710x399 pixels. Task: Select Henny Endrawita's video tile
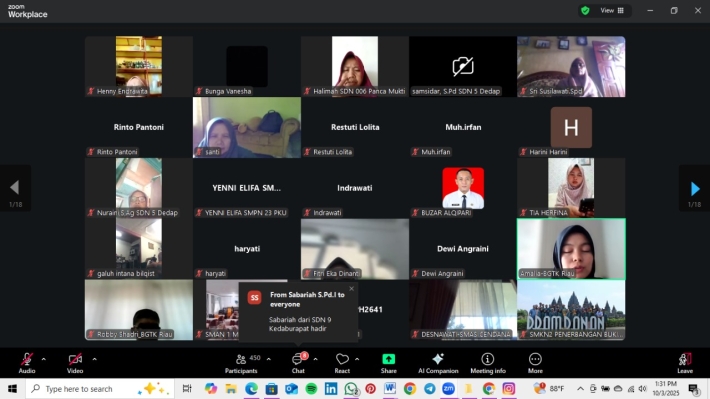tap(139, 67)
